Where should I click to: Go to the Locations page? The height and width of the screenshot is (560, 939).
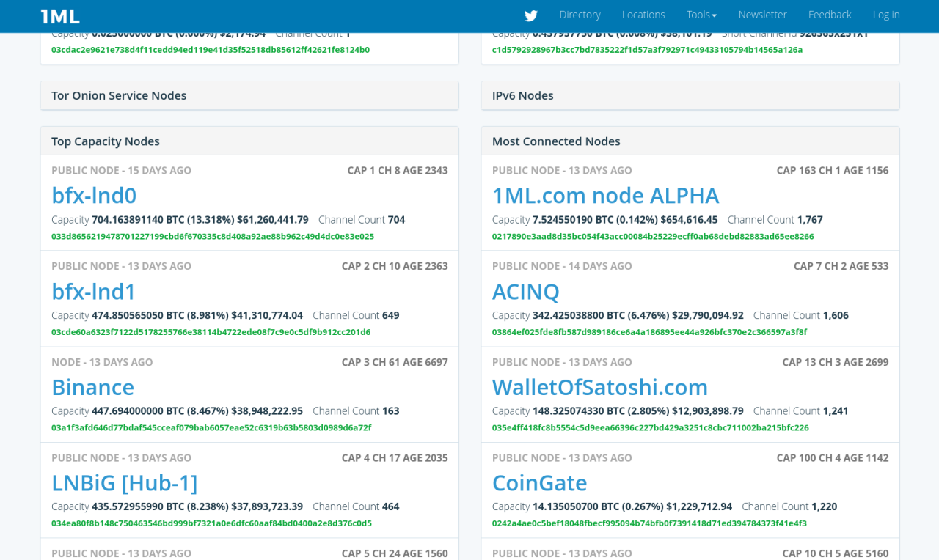coord(643,15)
